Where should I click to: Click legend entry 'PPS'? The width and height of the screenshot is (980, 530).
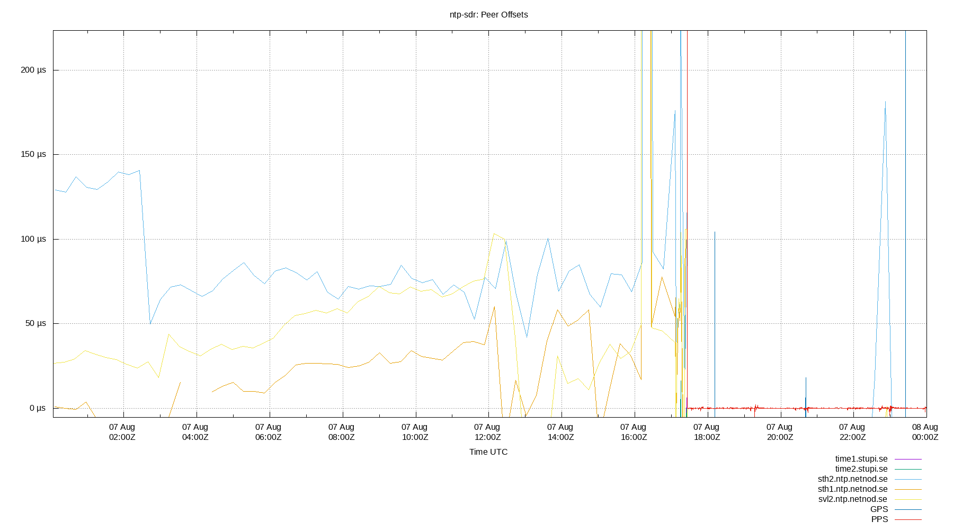point(879,519)
